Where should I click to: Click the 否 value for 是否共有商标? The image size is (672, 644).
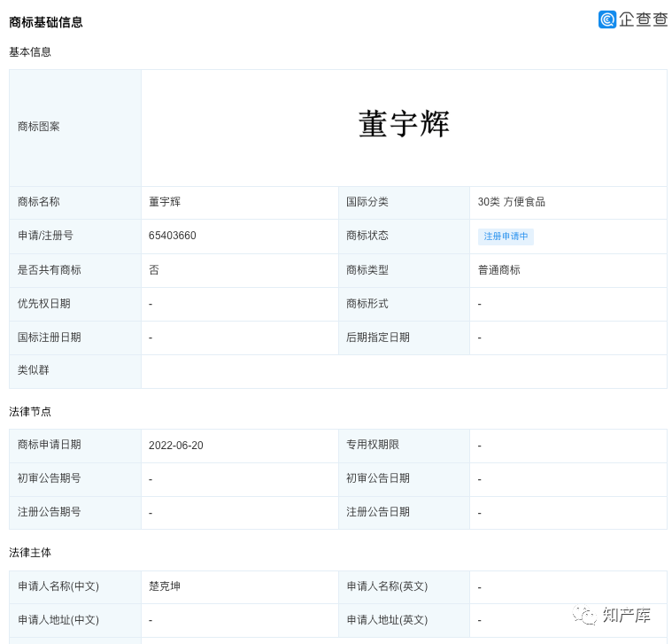tap(154, 270)
